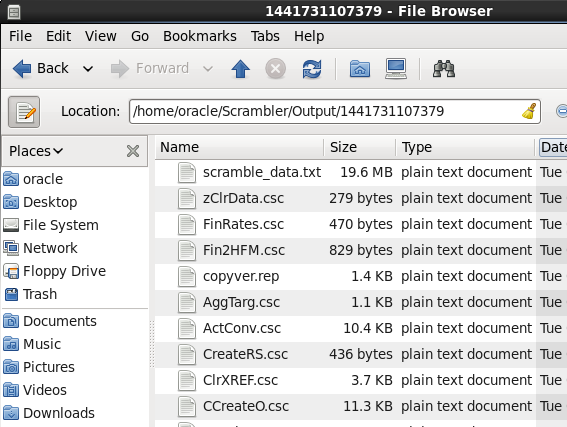Viewport: 567px width, 427px height.
Task: Sort files by Size column header
Action: (359, 148)
